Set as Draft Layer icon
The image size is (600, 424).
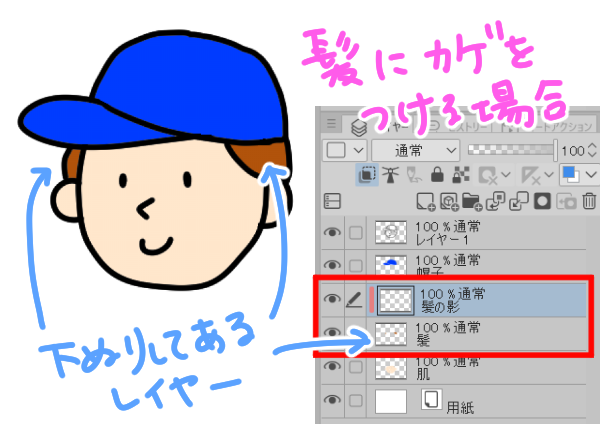(x=414, y=175)
